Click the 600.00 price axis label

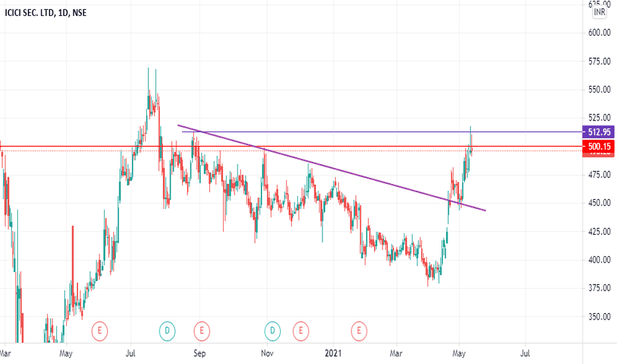pos(599,32)
